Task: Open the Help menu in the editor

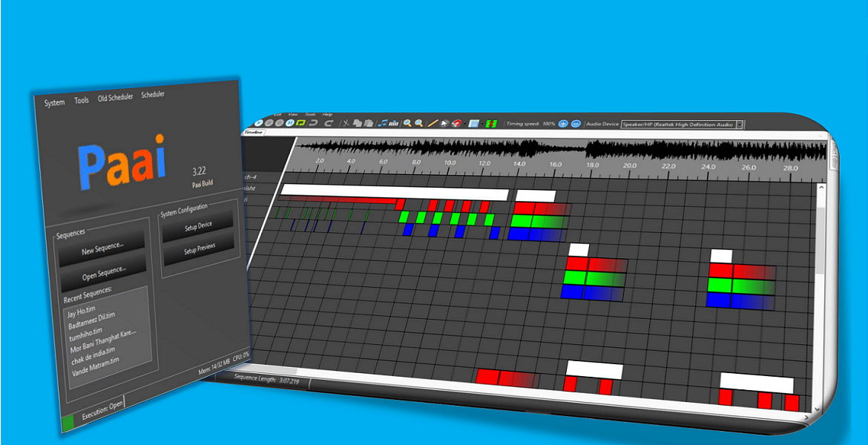Action: 327,114
